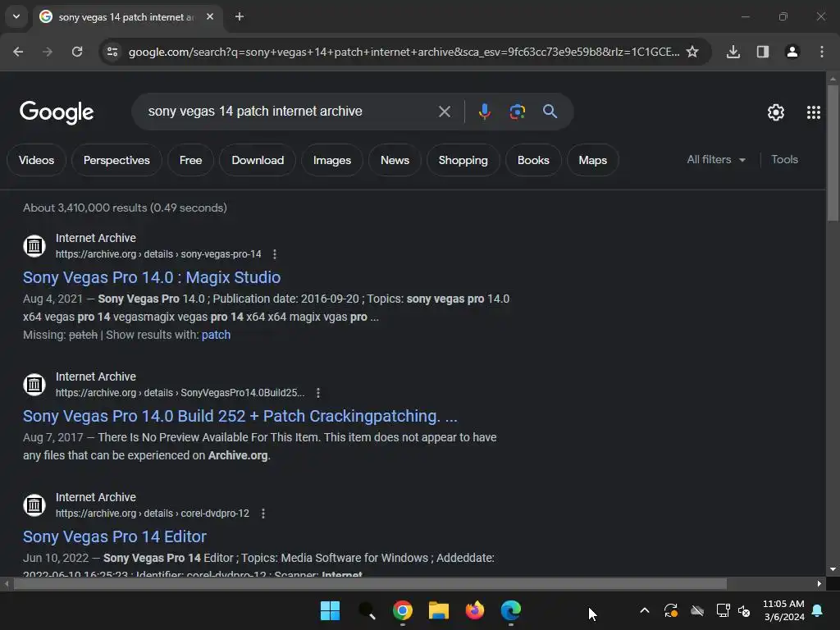840x630 pixels.
Task: Click the horizontal scrollbar thumb
Action: tap(370, 584)
